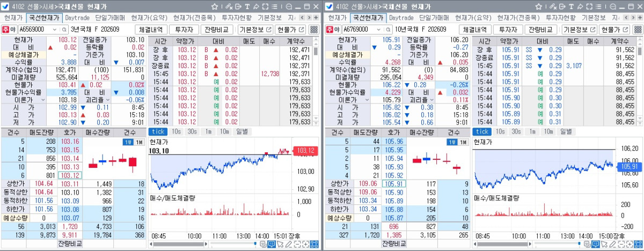Adjust the zoom slider under right chart
Viewport: 644px width, 251px height.
point(579,243)
